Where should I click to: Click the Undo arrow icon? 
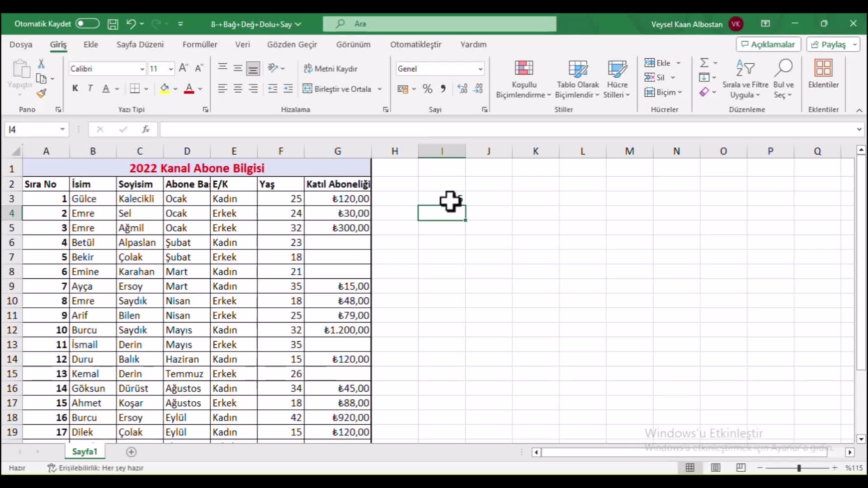[131, 23]
